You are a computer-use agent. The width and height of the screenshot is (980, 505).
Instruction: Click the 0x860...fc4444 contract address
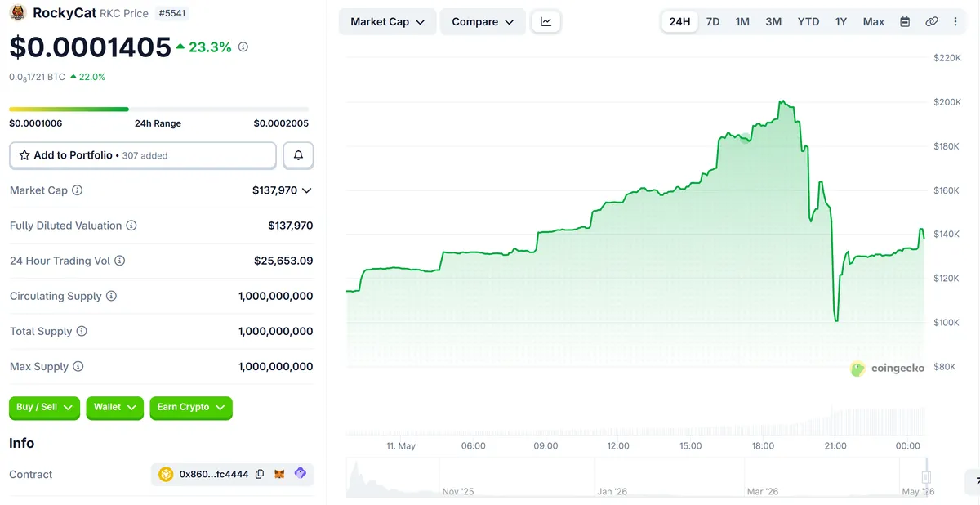pyautogui.click(x=214, y=474)
